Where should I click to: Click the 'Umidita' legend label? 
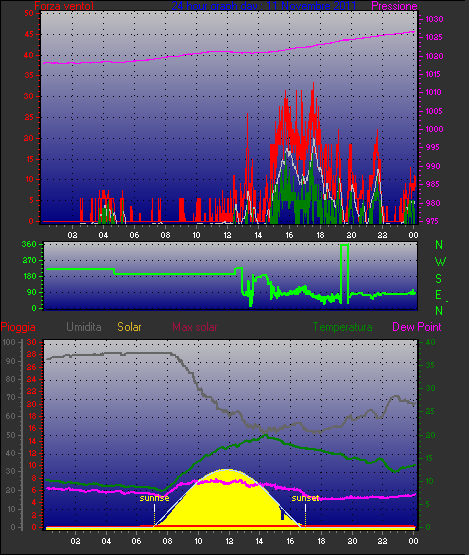click(x=84, y=327)
